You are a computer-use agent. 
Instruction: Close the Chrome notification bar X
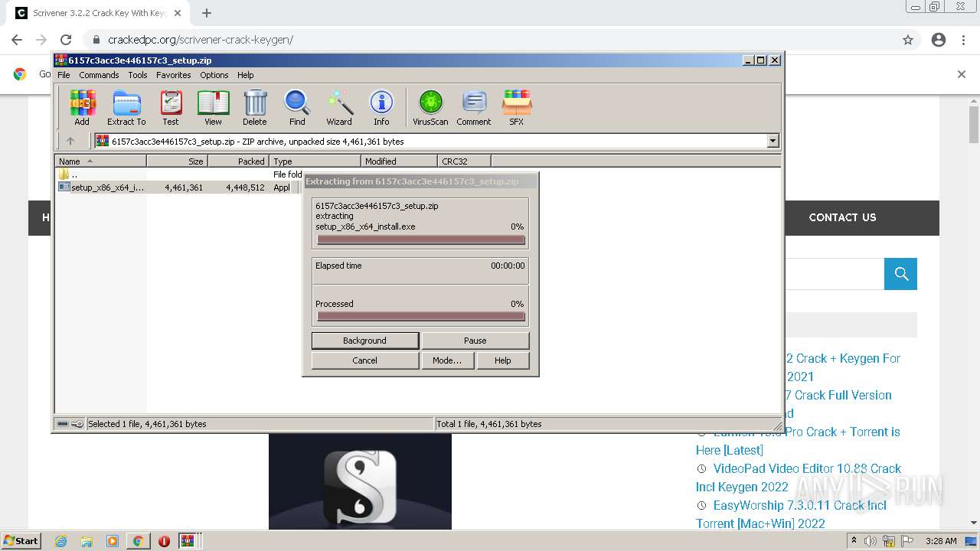pos(962,74)
